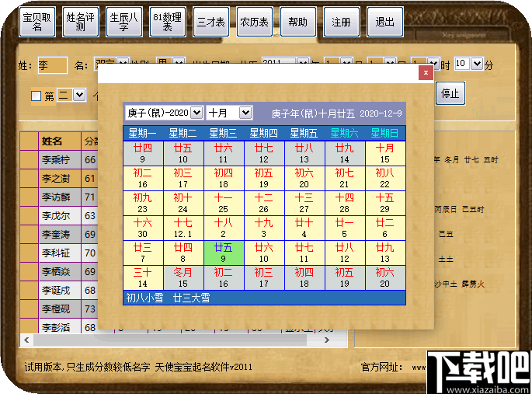Open the 三才表 tab
This screenshot has width=532, height=394.
pos(211,22)
